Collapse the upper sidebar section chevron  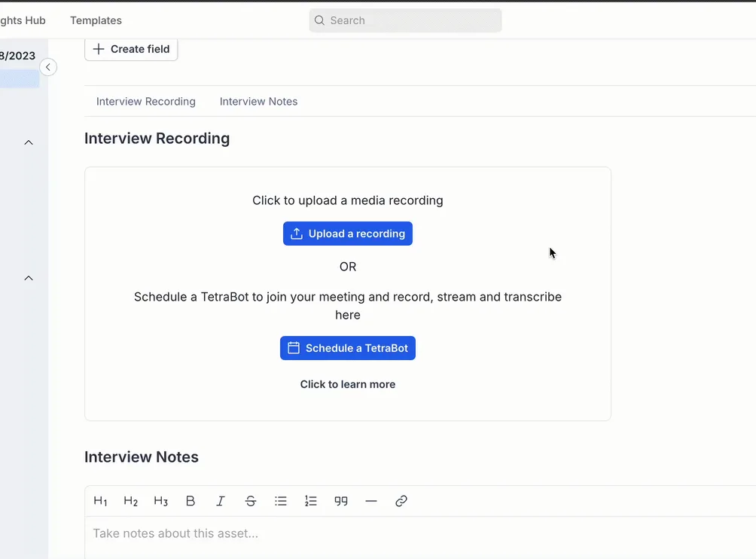point(29,142)
